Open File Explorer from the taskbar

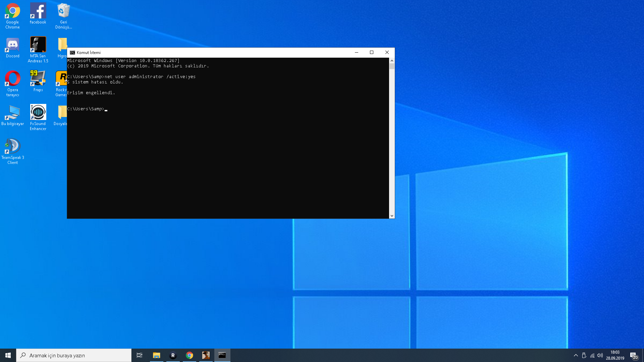click(156, 355)
